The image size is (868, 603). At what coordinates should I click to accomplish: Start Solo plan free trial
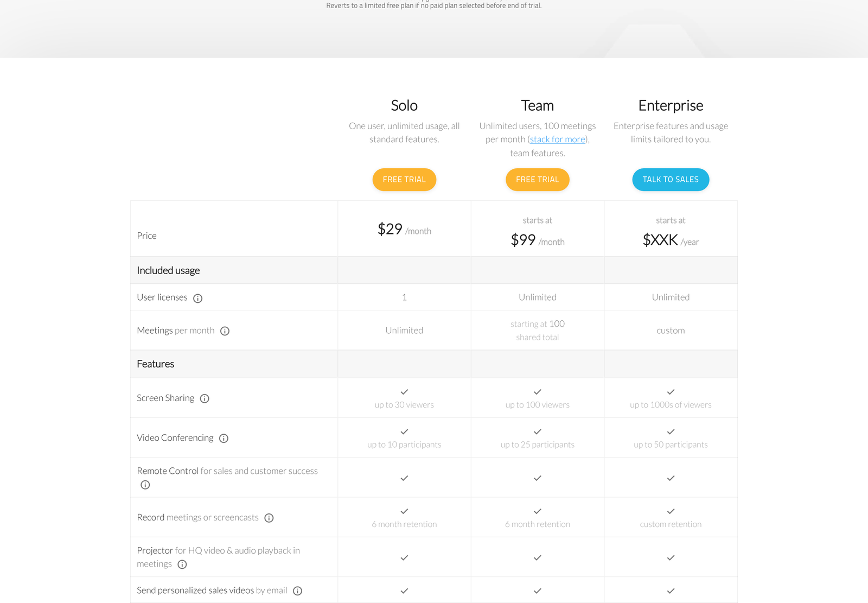(404, 180)
